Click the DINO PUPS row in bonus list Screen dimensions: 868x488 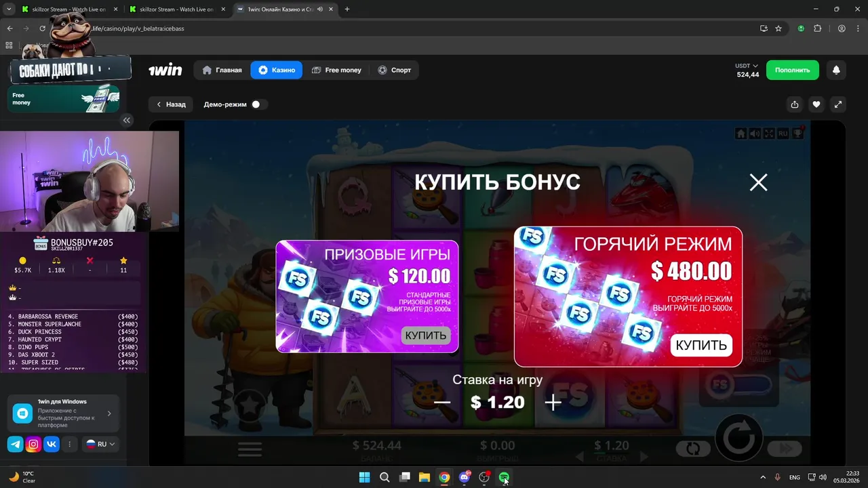(x=73, y=347)
